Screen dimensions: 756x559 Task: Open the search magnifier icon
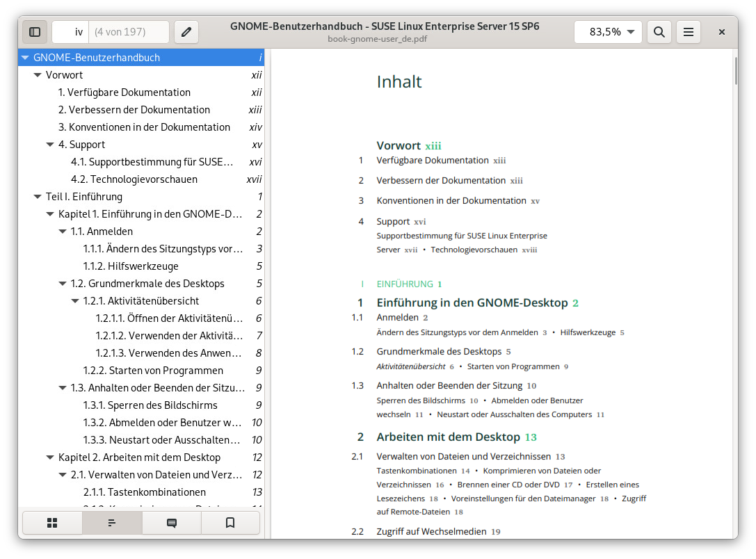[659, 32]
